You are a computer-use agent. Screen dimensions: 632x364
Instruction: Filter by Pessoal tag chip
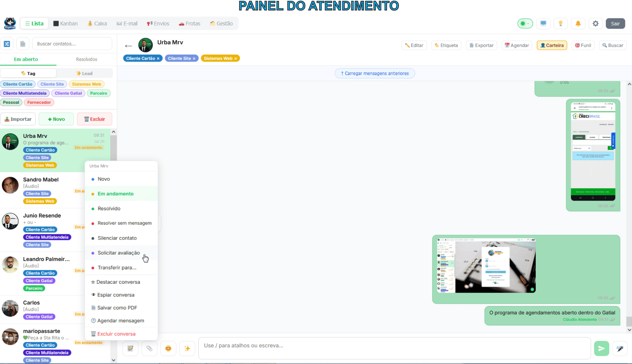(x=11, y=102)
